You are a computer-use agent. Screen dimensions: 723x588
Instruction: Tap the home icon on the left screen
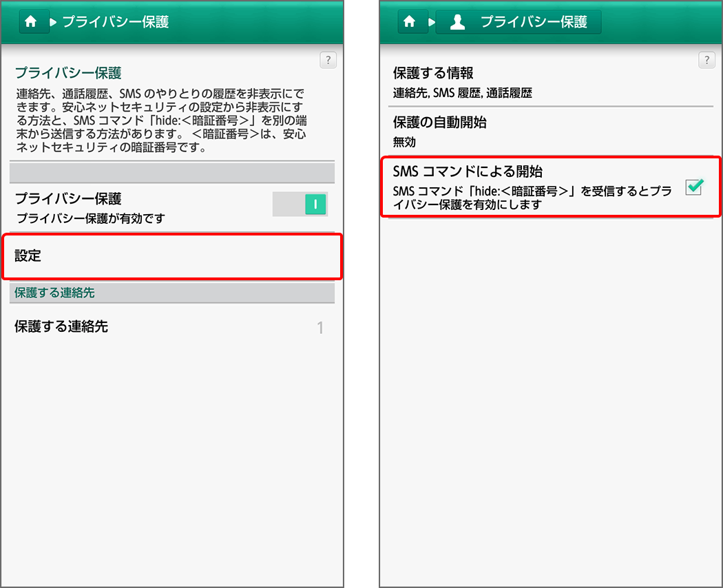[32, 21]
